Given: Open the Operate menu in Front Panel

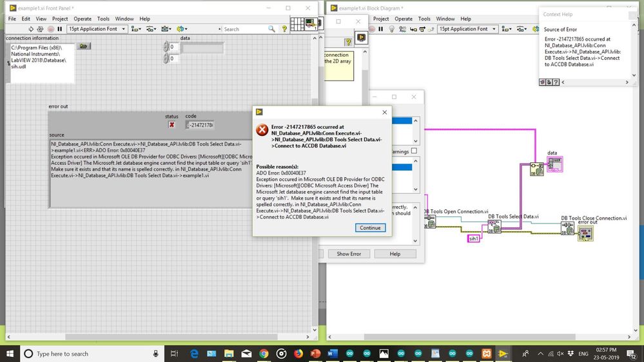Looking at the screenshot, I should (81, 19).
